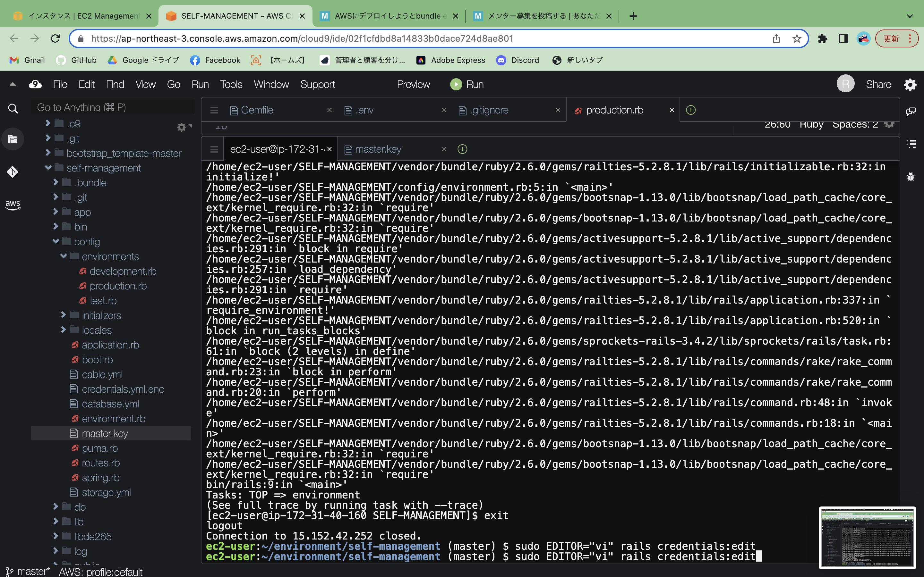Switch to the Gemfile tab

(257, 110)
